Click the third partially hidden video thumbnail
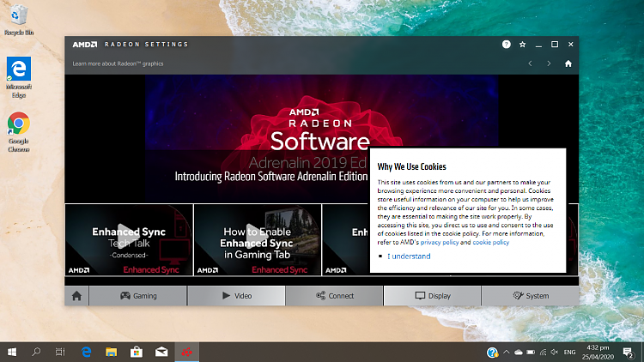 click(346, 240)
